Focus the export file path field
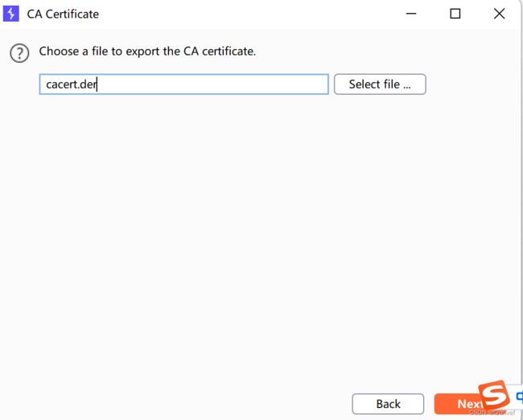 [183, 84]
